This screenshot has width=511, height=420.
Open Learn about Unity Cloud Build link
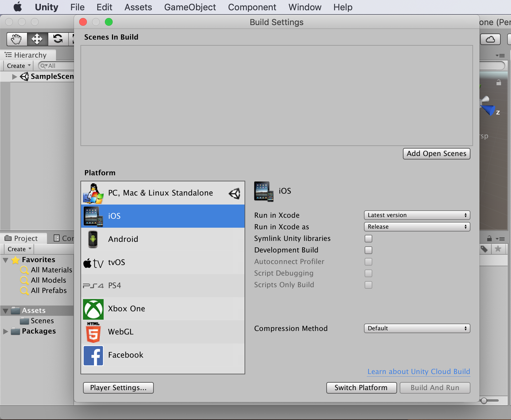[x=419, y=371]
